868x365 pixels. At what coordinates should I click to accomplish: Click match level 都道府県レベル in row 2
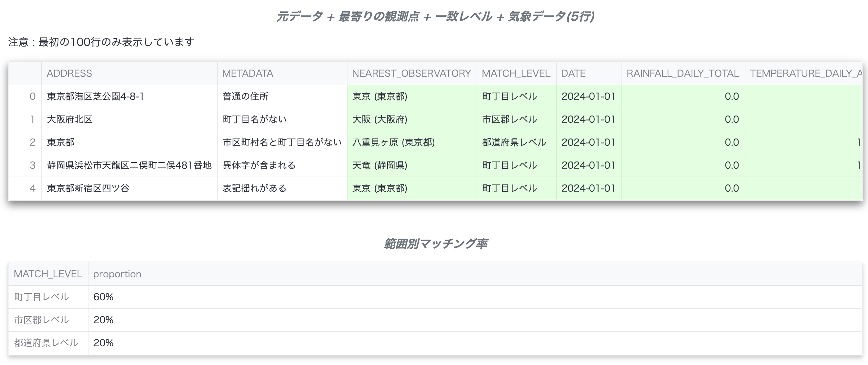tap(516, 142)
